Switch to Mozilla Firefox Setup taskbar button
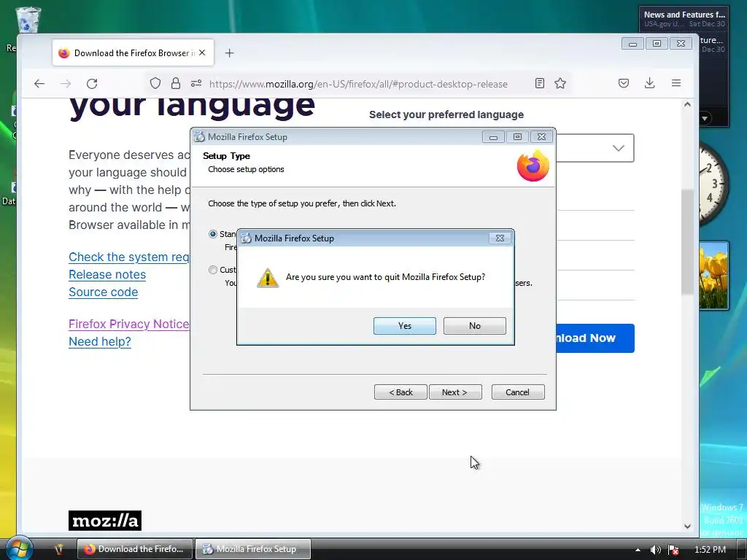This screenshot has width=747, height=560. pos(253,549)
